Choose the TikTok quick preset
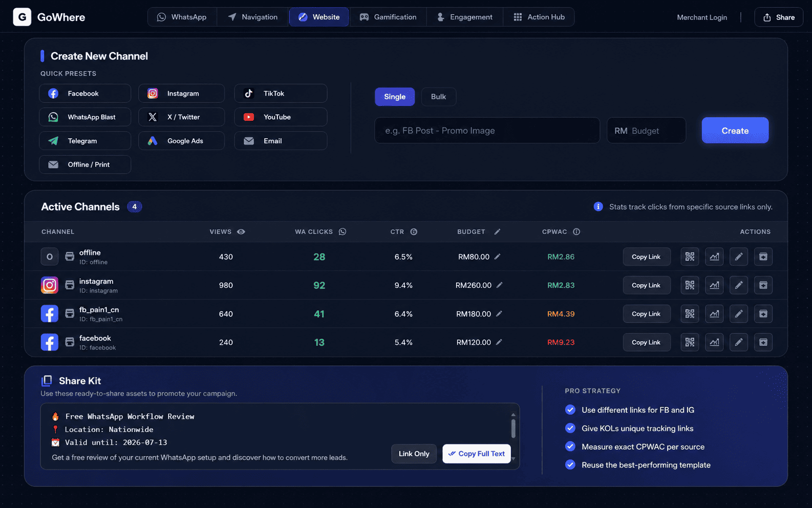The height and width of the screenshot is (508, 812). point(281,93)
